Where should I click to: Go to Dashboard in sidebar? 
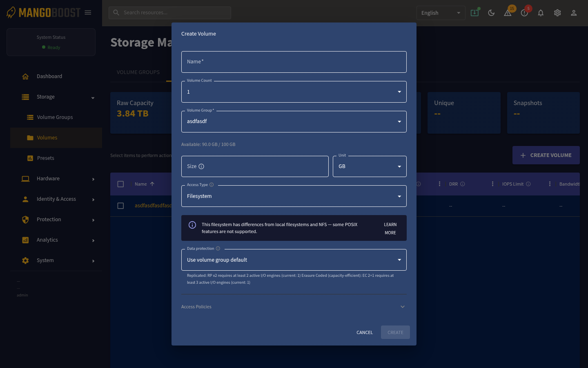56,76
